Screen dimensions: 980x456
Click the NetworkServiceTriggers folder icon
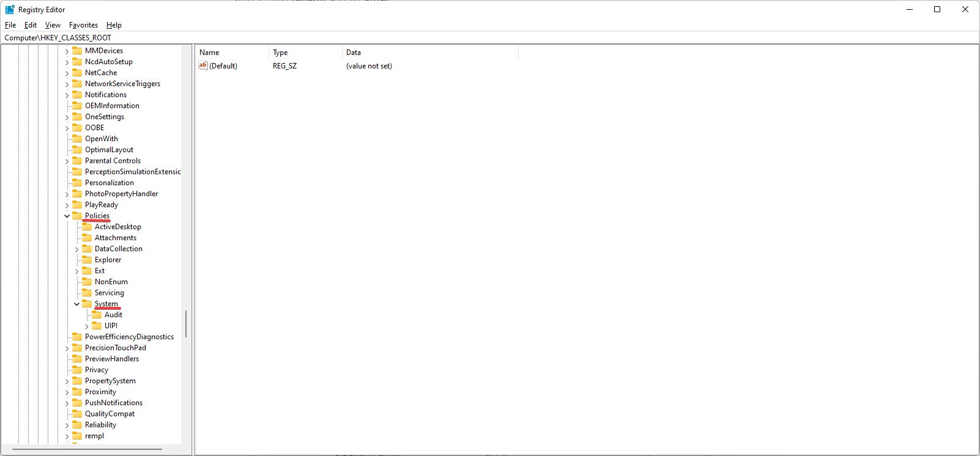coord(77,84)
